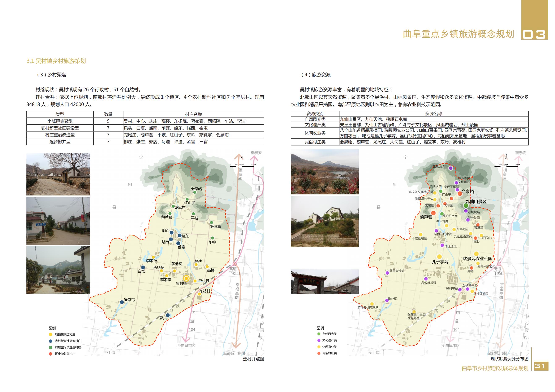555x392 pixels.
Task: Click the table cell 农村新型社区建设型
Action: point(60,128)
